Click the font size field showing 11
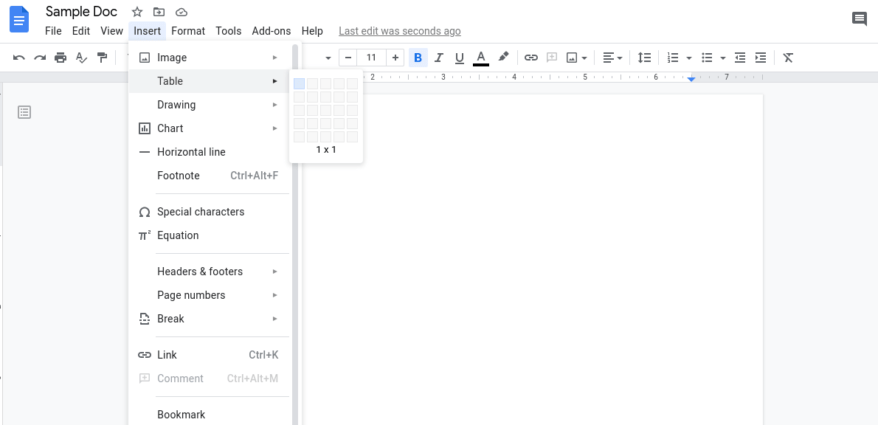 coord(371,57)
